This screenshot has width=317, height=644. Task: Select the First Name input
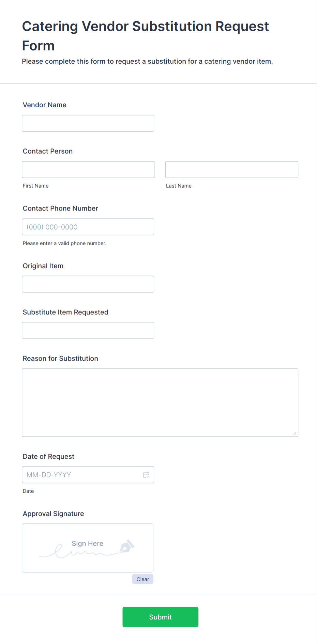(x=88, y=169)
